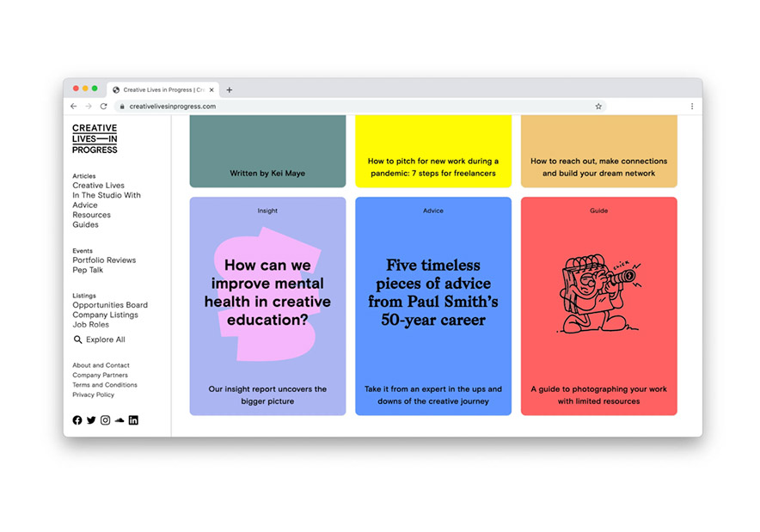Image resolution: width=760 pixels, height=532 pixels.
Task: Click the Insight label on purple card
Action: tap(267, 211)
